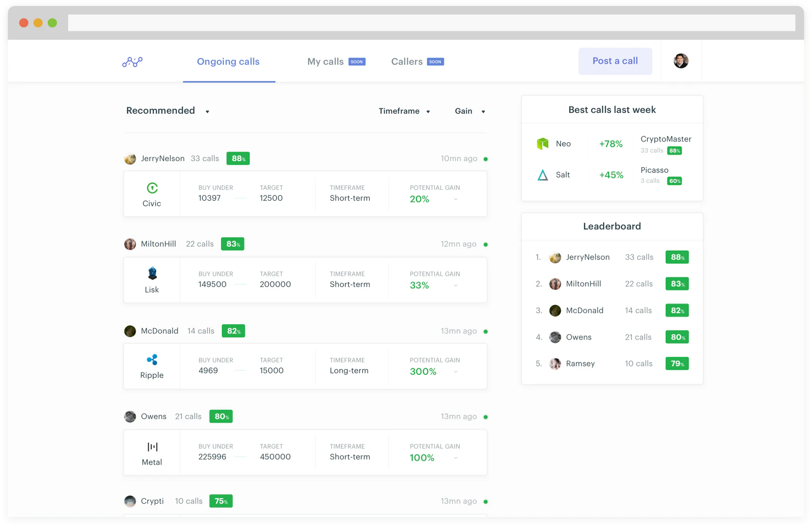The image size is (812, 527).
Task: Click McDonald's avatar in the Leaderboard
Action: (x=555, y=311)
